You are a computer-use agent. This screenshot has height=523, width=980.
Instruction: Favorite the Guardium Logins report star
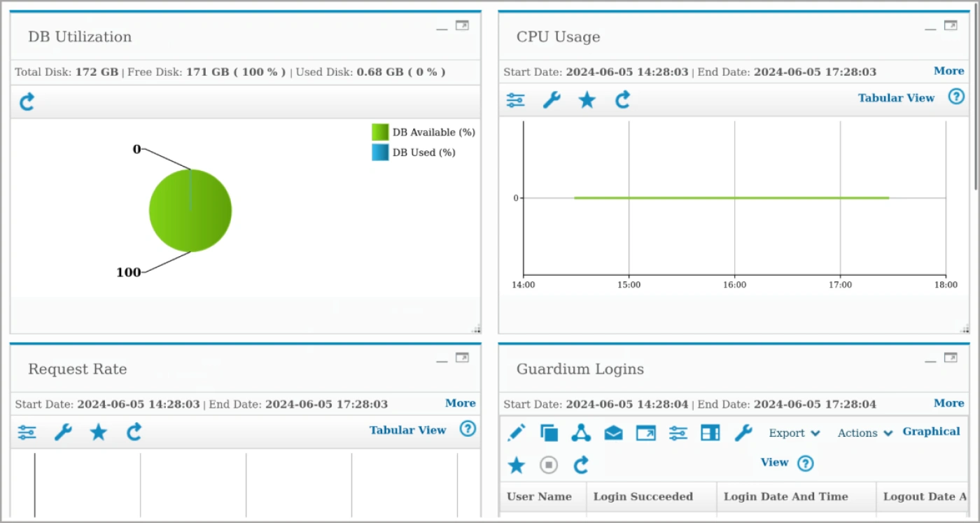(x=516, y=465)
